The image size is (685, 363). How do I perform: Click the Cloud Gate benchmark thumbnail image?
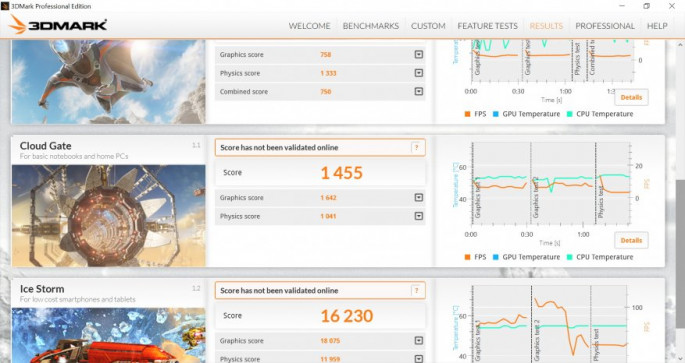[108, 216]
